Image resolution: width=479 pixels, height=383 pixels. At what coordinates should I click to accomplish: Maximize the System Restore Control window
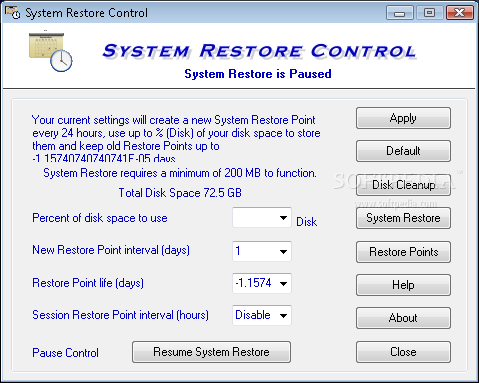[x=429, y=13]
